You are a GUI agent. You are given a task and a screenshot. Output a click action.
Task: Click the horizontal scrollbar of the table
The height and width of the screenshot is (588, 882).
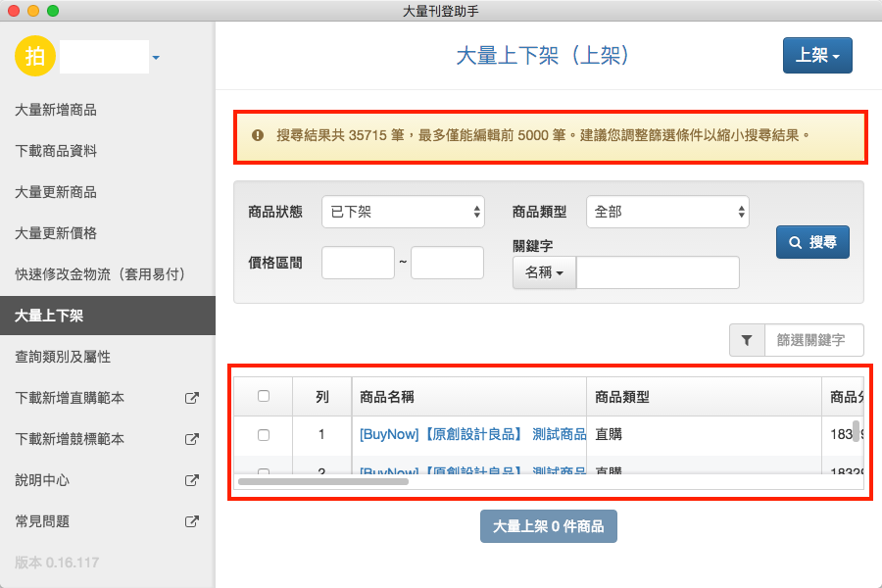pos(323,481)
